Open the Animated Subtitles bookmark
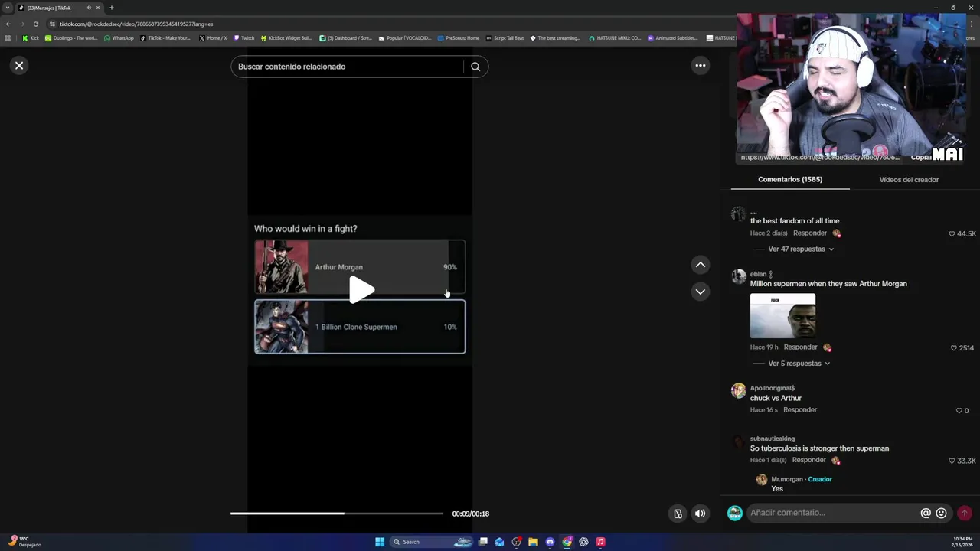The width and height of the screenshot is (980, 551). coord(673,38)
